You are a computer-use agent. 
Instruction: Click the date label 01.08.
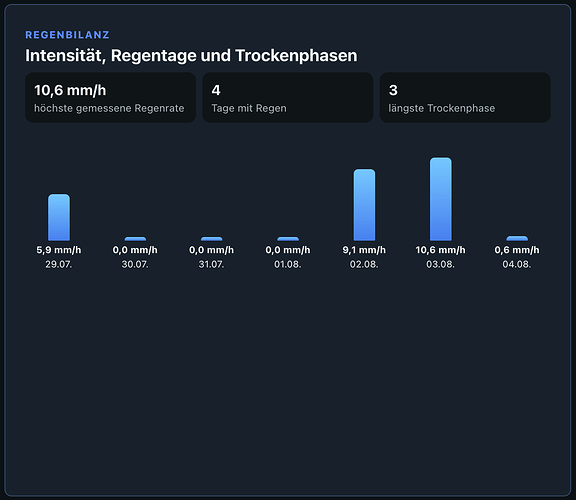click(288, 265)
